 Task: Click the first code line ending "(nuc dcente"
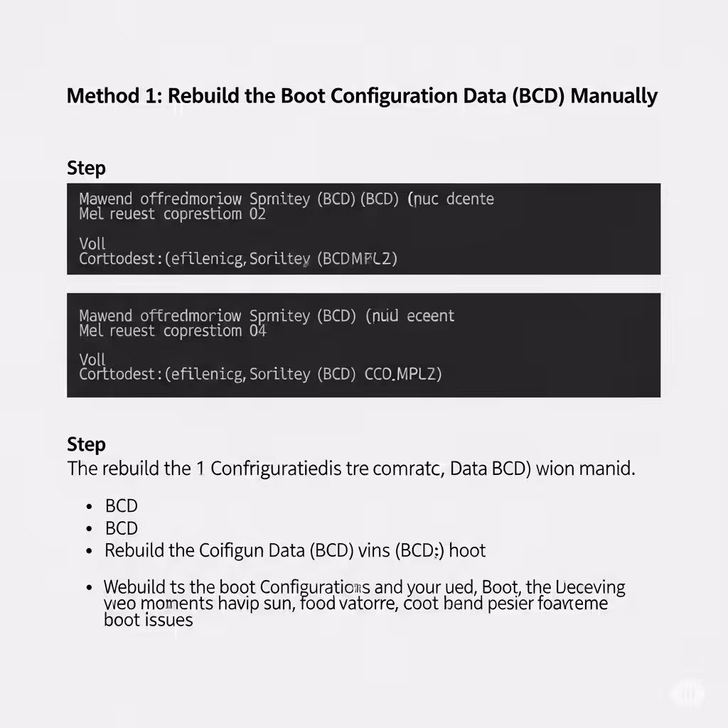point(287,199)
